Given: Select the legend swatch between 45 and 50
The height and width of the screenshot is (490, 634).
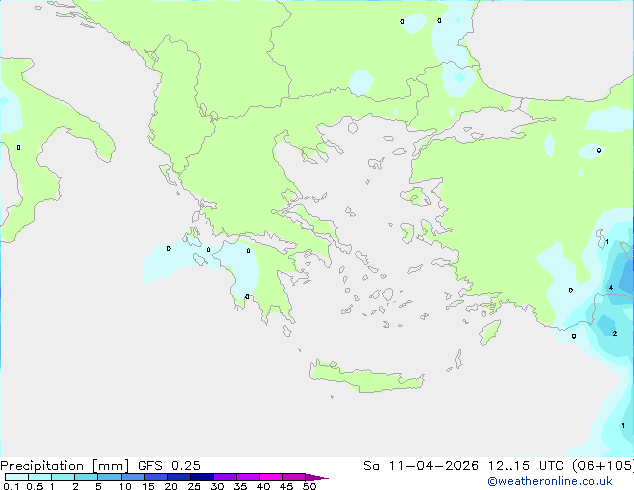Looking at the screenshot, I should coord(294,477).
